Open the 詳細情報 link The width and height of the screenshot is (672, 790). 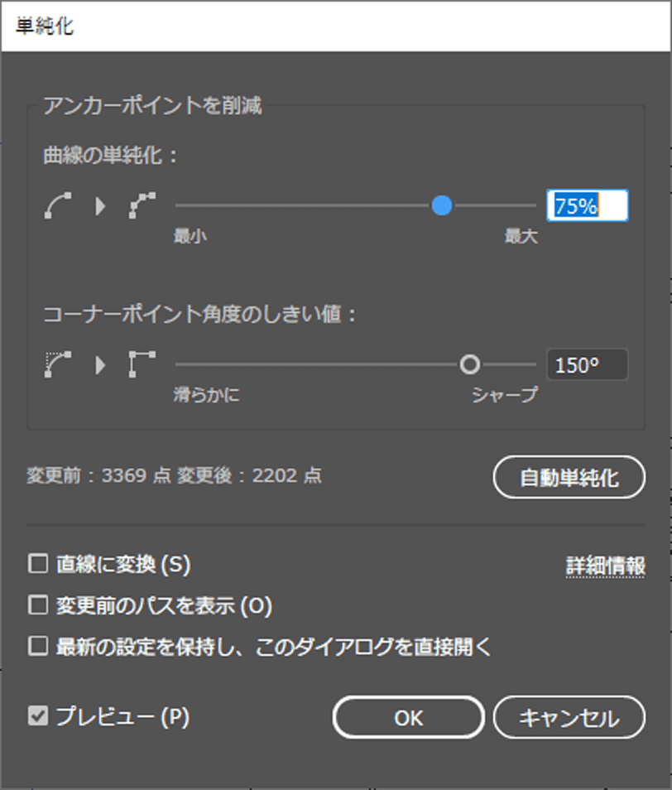coord(606,566)
